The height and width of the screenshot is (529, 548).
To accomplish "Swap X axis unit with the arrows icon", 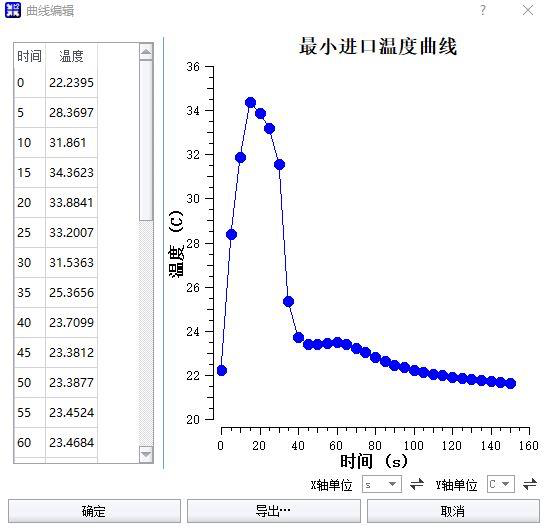I will point(417,484).
